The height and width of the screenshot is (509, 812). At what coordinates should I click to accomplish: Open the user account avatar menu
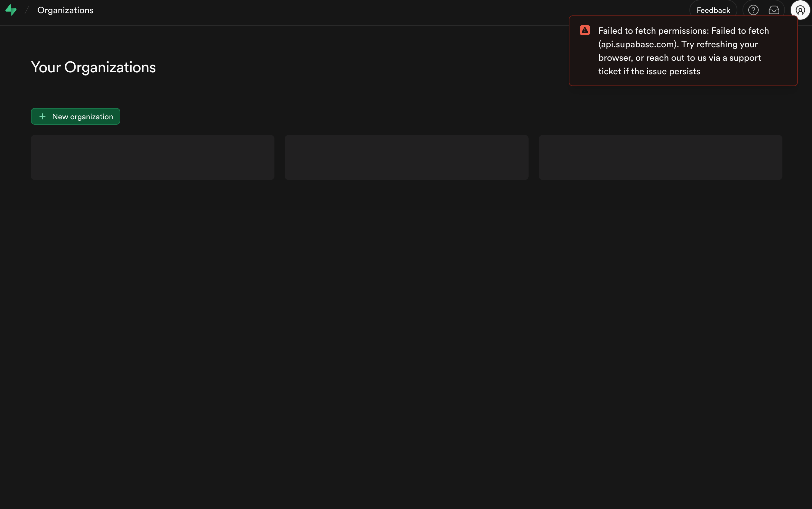pos(800,10)
